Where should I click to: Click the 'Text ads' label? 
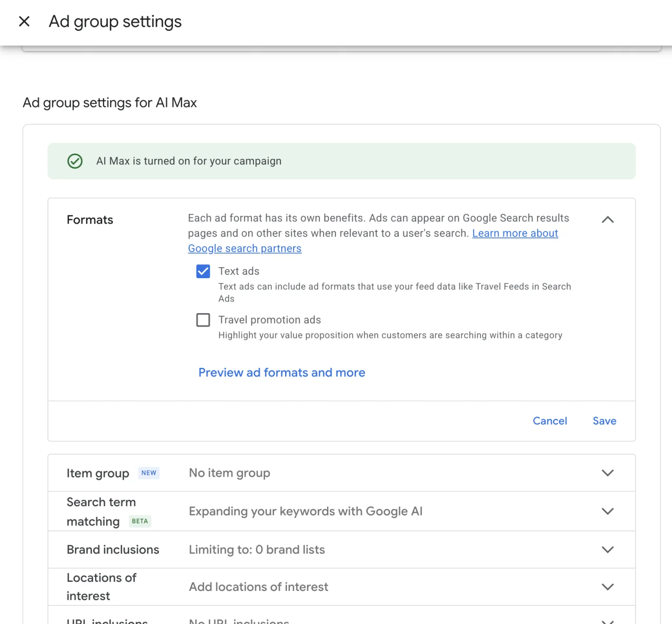point(239,271)
